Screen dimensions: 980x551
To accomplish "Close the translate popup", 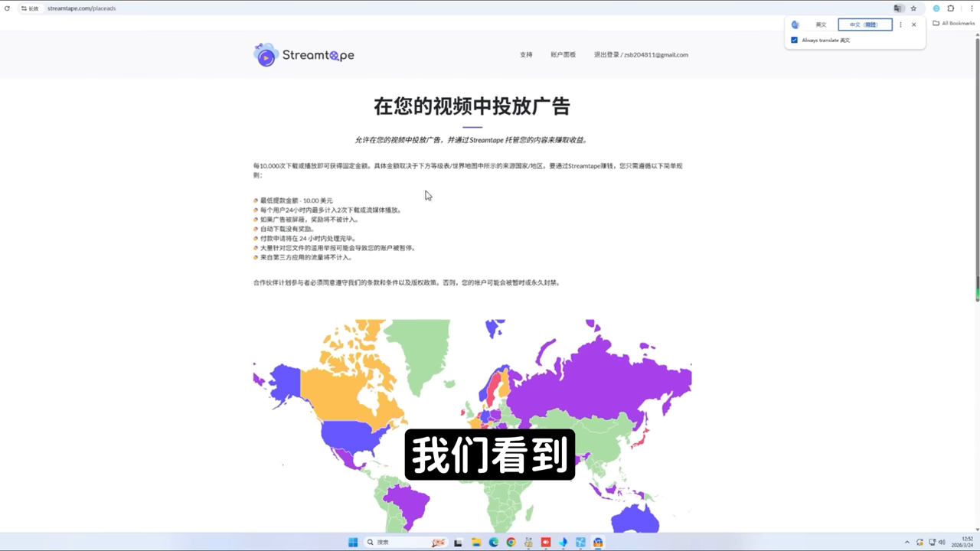I will pos(913,24).
